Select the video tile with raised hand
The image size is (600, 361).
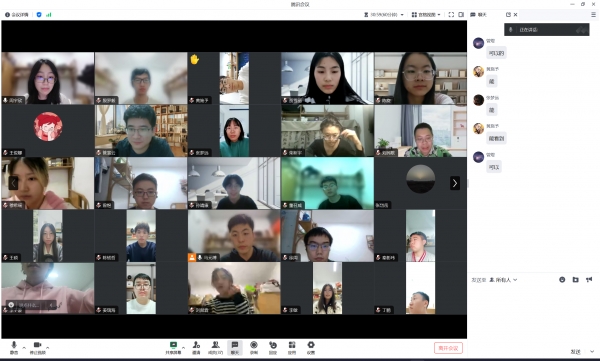click(234, 78)
